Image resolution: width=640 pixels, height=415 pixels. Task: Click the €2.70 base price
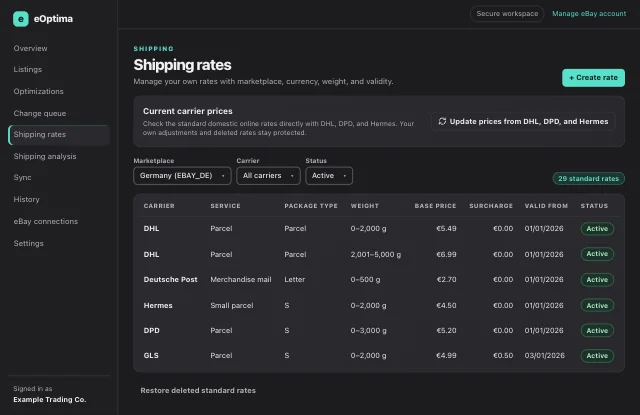(x=446, y=280)
